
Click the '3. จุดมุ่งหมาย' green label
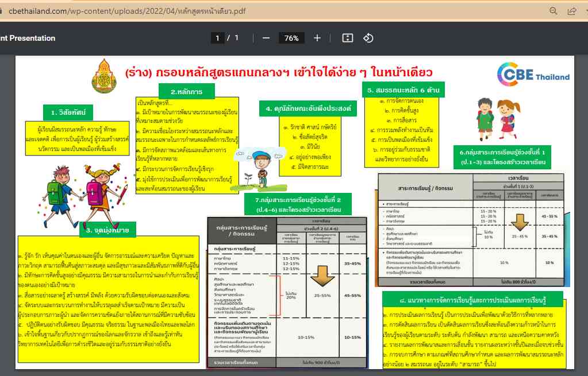[107, 230]
